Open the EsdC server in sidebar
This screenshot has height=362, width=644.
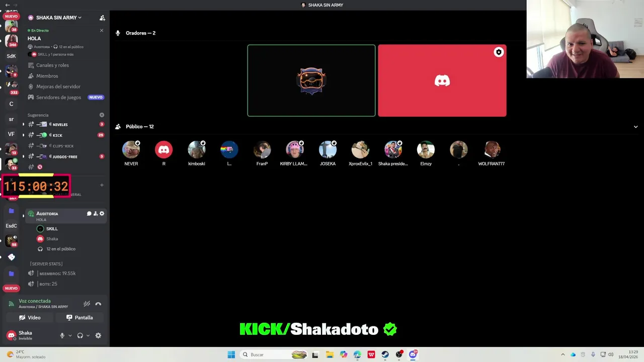(x=11, y=226)
